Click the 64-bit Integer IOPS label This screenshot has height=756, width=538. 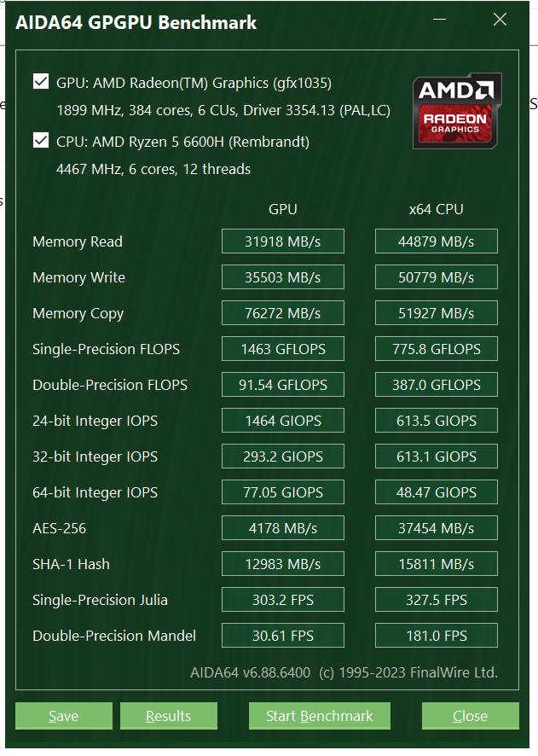pyautogui.click(x=95, y=492)
